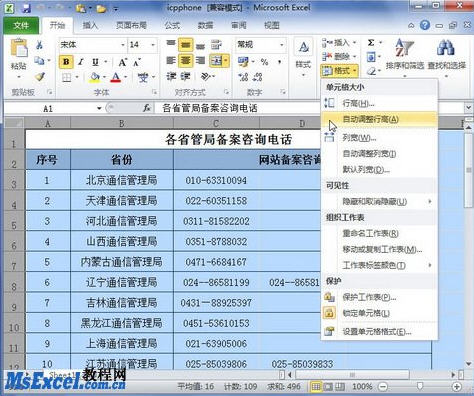Screen dimensions: 474x396
Task: Open the 插入 cells dropdown in ribbon
Action: [339, 43]
